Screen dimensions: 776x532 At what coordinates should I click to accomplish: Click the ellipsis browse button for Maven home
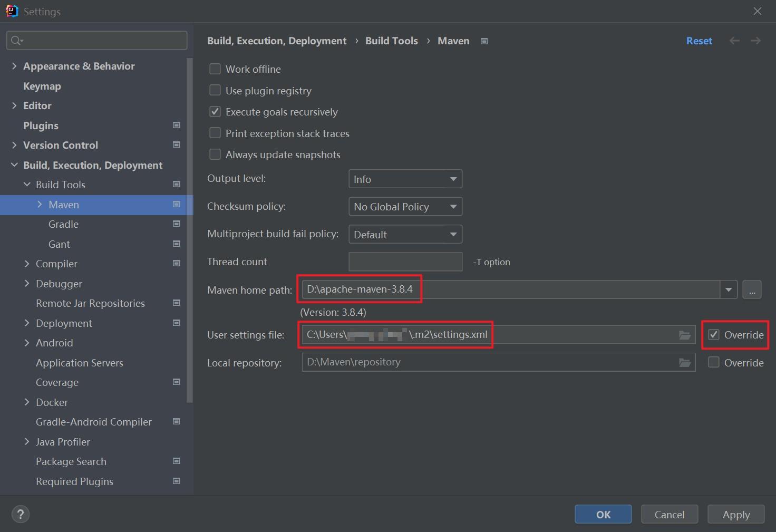(x=752, y=289)
